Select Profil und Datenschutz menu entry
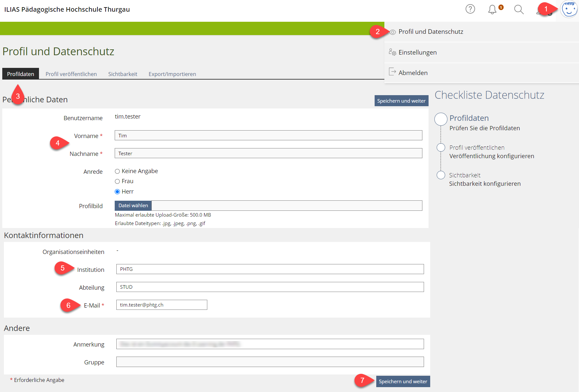This screenshot has height=392, width=579. coord(431,32)
